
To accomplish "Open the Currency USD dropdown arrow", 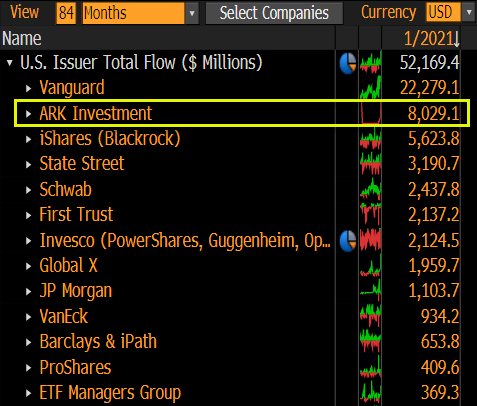I will pyautogui.click(x=469, y=13).
